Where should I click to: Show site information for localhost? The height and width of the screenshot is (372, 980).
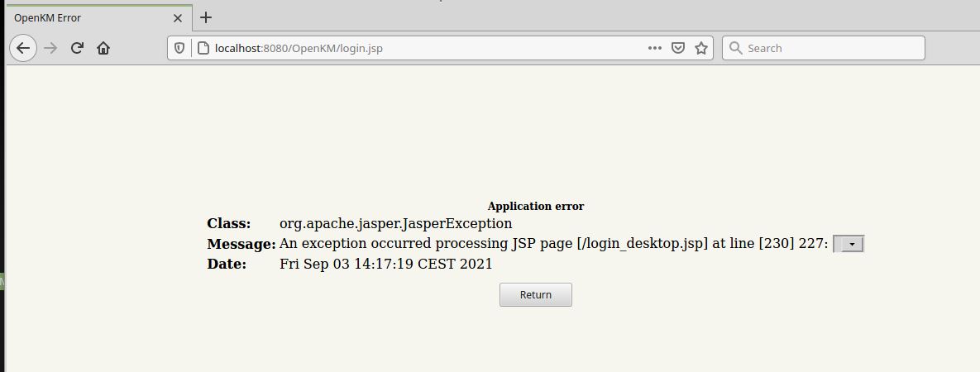point(202,48)
